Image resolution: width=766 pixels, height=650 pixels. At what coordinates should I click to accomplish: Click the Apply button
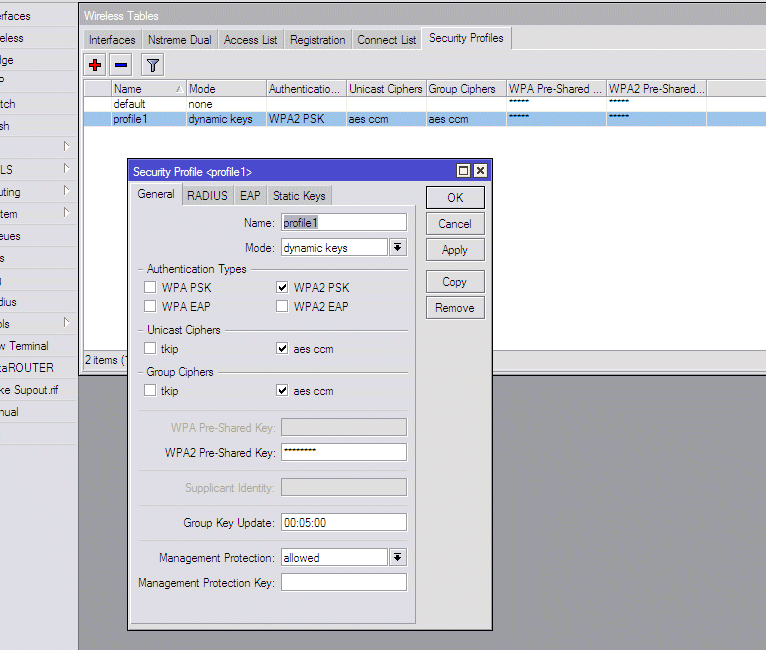pyautogui.click(x=455, y=250)
